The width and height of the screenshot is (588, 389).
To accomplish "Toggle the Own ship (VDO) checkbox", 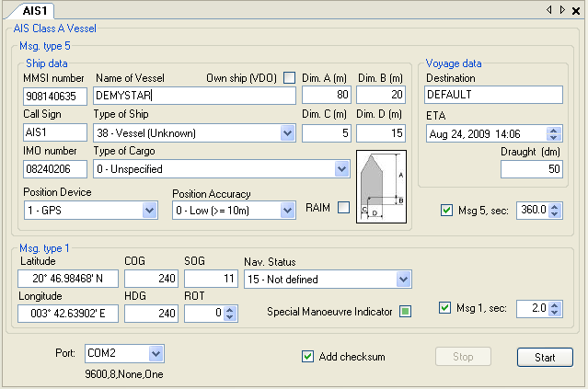I will (289, 77).
